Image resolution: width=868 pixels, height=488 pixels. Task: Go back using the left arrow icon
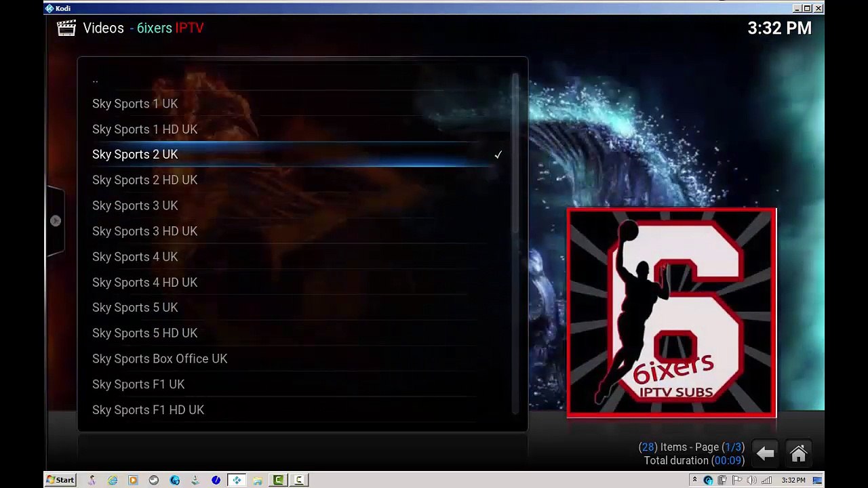(766, 453)
